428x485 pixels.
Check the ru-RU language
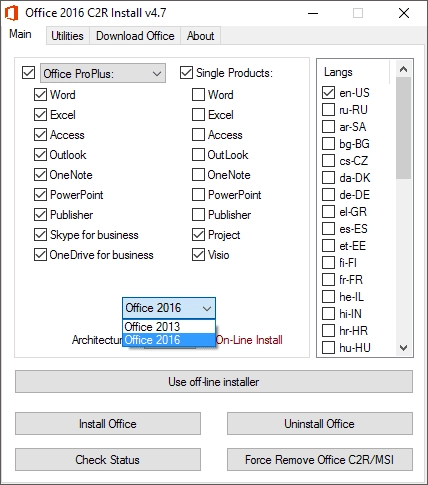328,109
